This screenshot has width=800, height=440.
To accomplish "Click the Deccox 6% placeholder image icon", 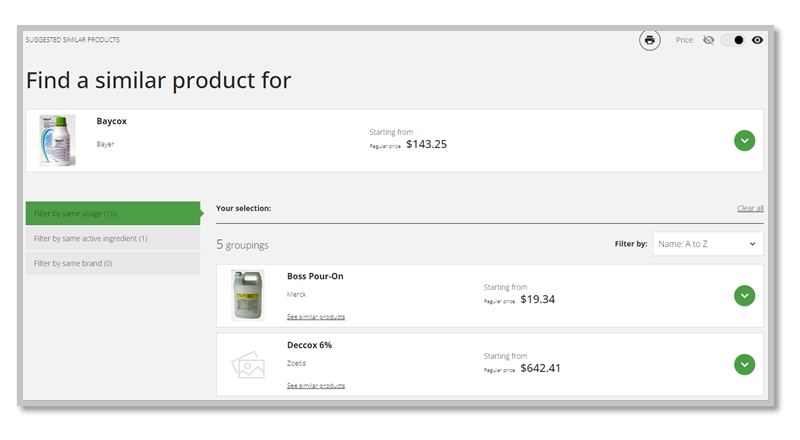I will point(247,365).
